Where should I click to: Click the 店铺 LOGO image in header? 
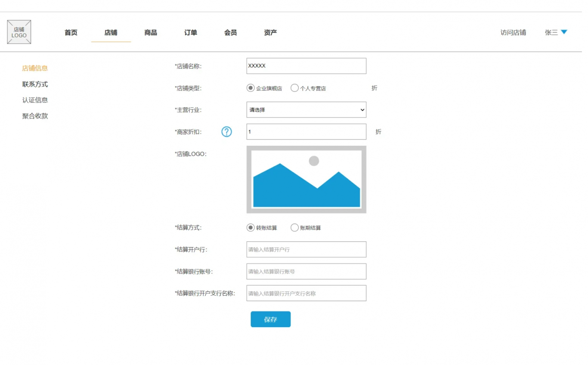tap(19, 32)
